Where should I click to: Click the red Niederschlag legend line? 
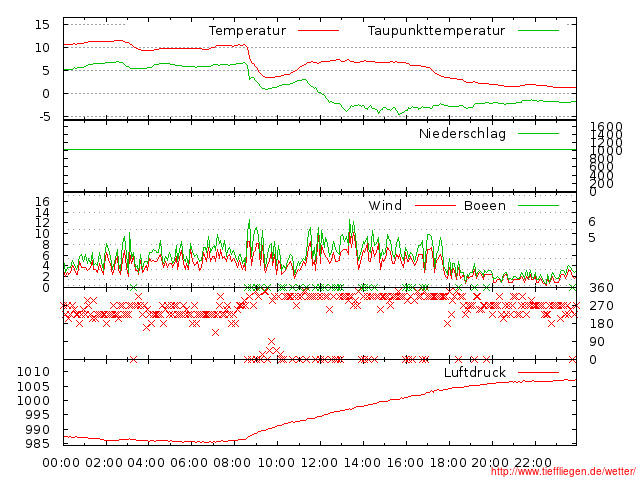tap(538, 133)
